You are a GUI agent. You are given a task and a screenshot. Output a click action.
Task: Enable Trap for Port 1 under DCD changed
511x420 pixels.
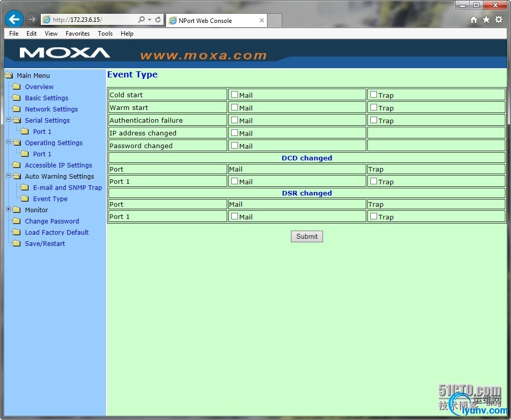click(x=375, y=181)
